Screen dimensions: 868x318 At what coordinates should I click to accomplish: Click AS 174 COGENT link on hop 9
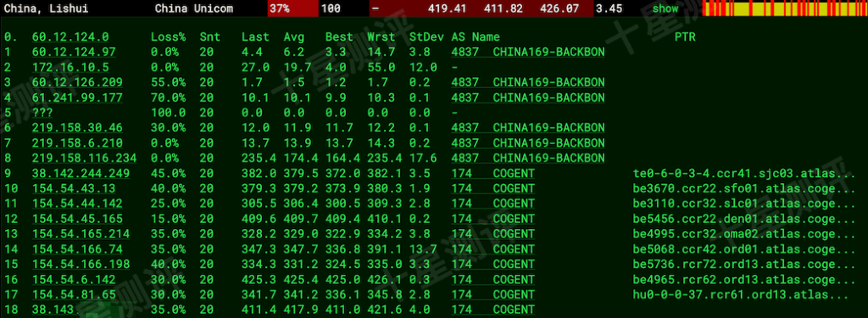[492, 173]
